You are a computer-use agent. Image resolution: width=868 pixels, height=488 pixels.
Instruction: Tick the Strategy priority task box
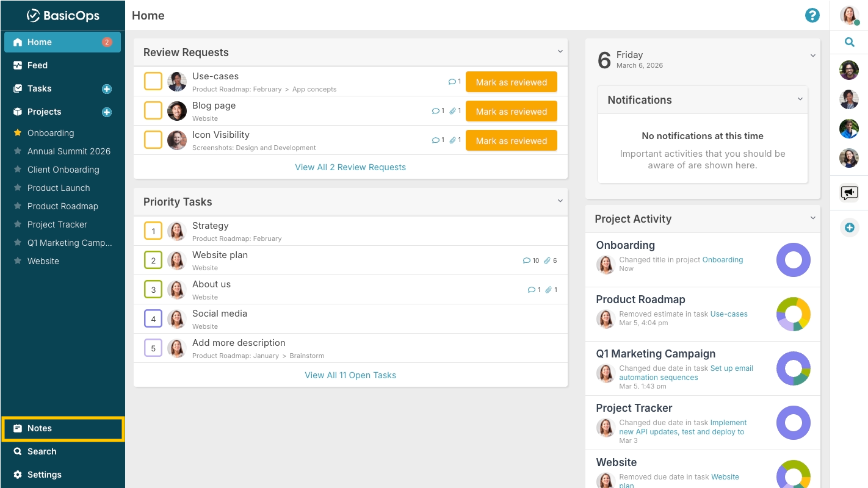point(153,231)
